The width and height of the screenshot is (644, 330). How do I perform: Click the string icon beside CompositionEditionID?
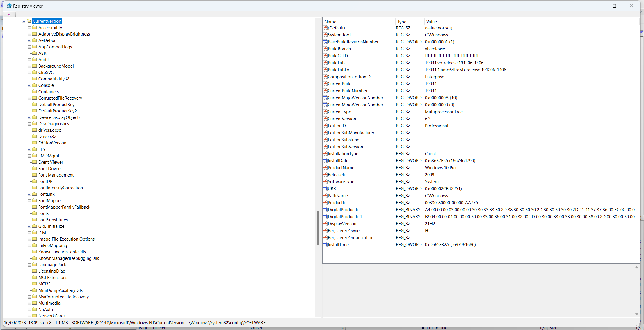point(325,77)
